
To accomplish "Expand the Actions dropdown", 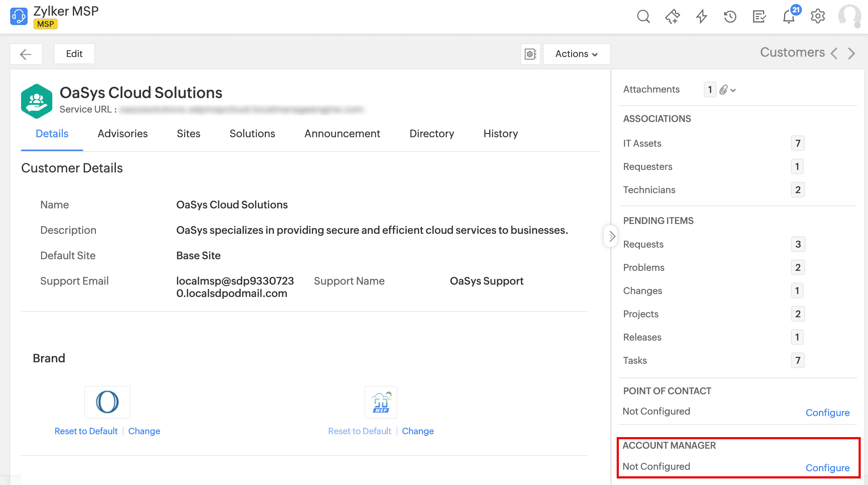I will coord(576,54).
